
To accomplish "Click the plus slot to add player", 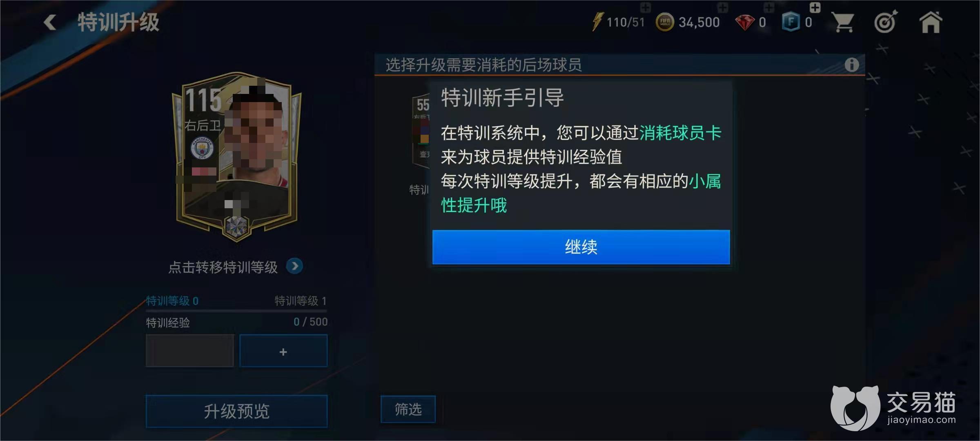I will [x=283, y=351].
